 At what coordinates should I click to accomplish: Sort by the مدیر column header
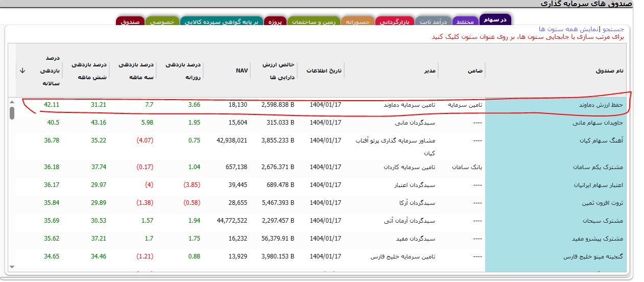pyautogui.click(x=430, y=70)
